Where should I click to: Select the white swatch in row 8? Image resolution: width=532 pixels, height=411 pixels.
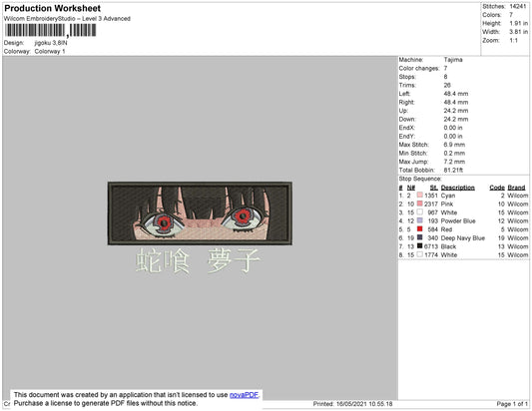pos(419,254)
